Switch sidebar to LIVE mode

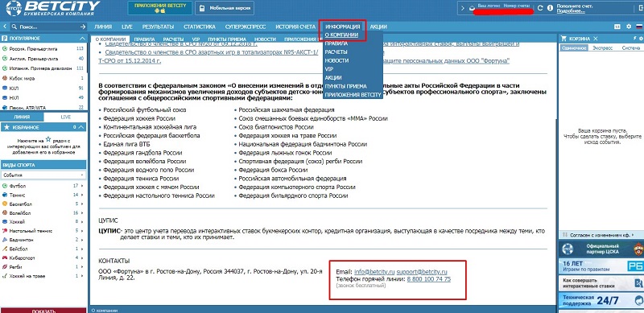(66, 117)
